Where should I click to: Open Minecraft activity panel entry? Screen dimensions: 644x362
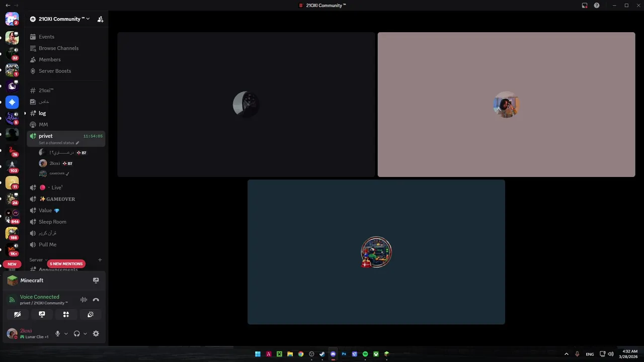tap(32, 281)
